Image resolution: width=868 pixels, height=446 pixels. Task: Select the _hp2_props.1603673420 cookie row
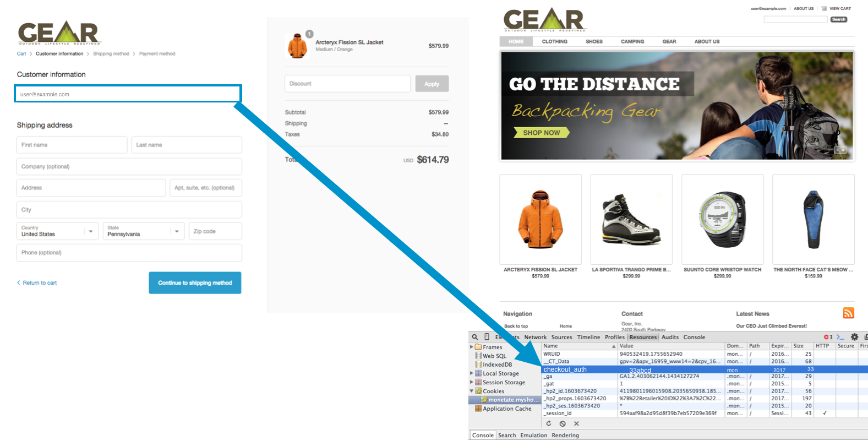pos(705,398)
